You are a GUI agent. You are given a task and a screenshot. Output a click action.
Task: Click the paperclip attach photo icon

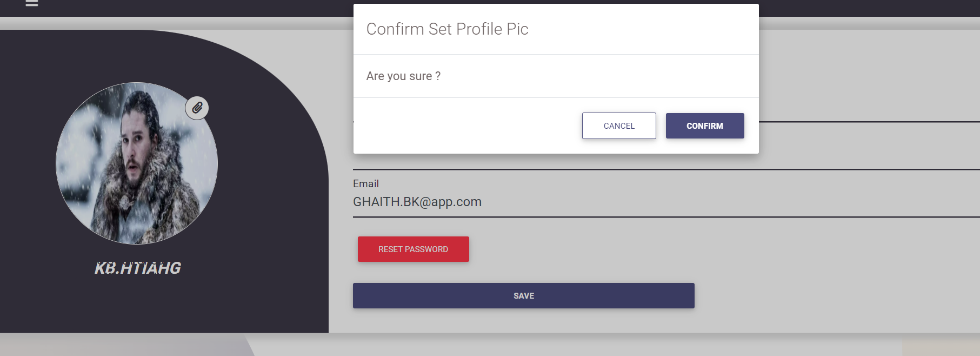pos(197,108)
